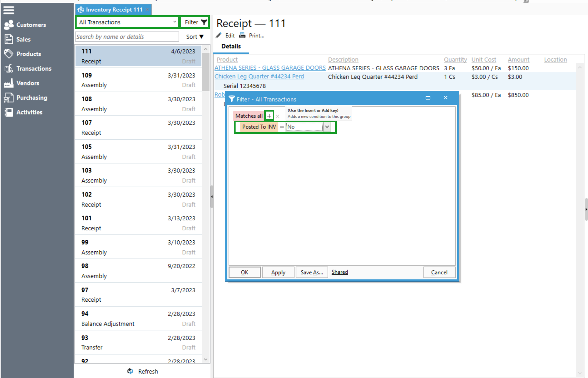Image resolution: width=588 pixels, height=378 pixels.
Task: Toggle the Matches all condition mode
Action: point(248,115)
